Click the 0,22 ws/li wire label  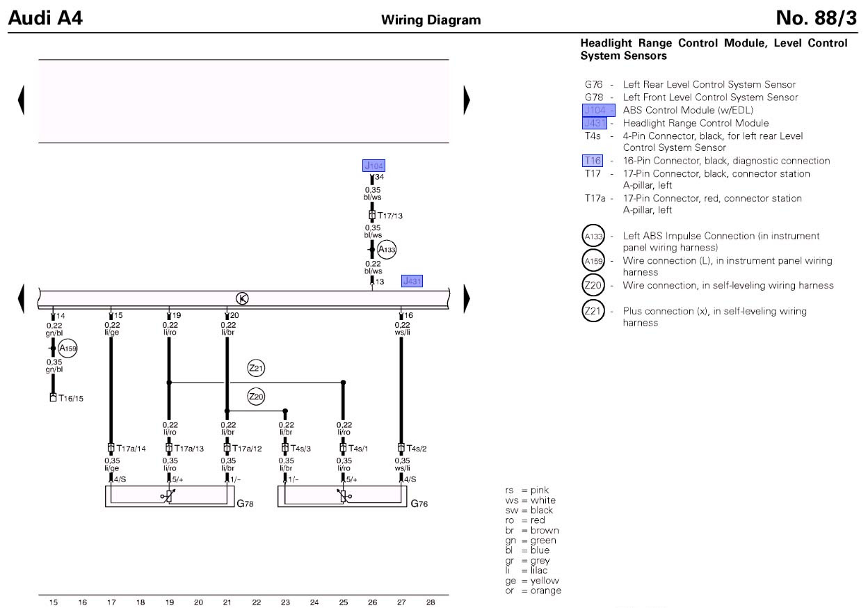pos(402,329)
